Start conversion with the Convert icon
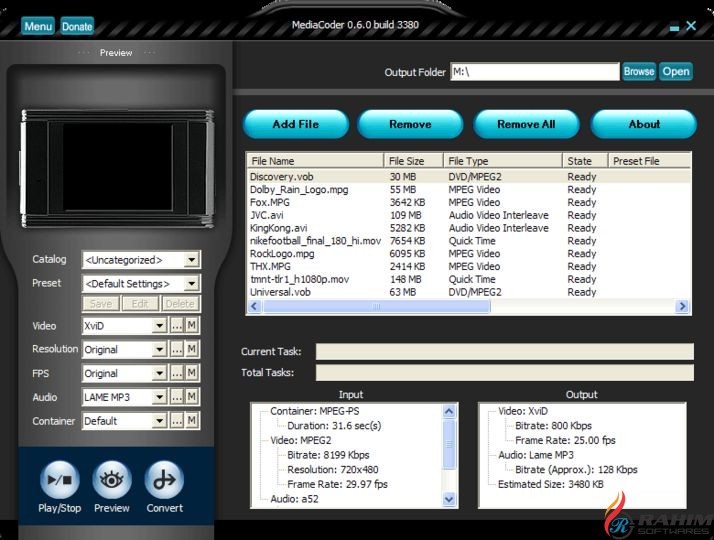The height and width of the screenshot is (540, 714). [x=164, y=481]
